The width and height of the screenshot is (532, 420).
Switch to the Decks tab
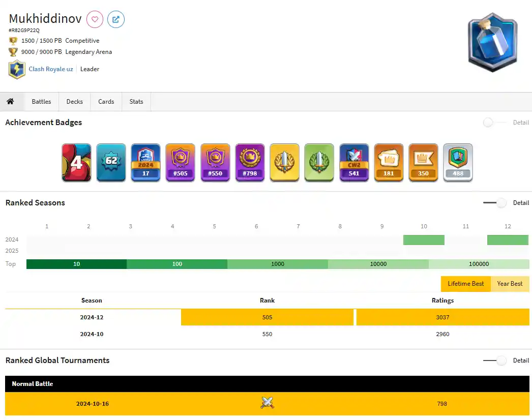74,102
